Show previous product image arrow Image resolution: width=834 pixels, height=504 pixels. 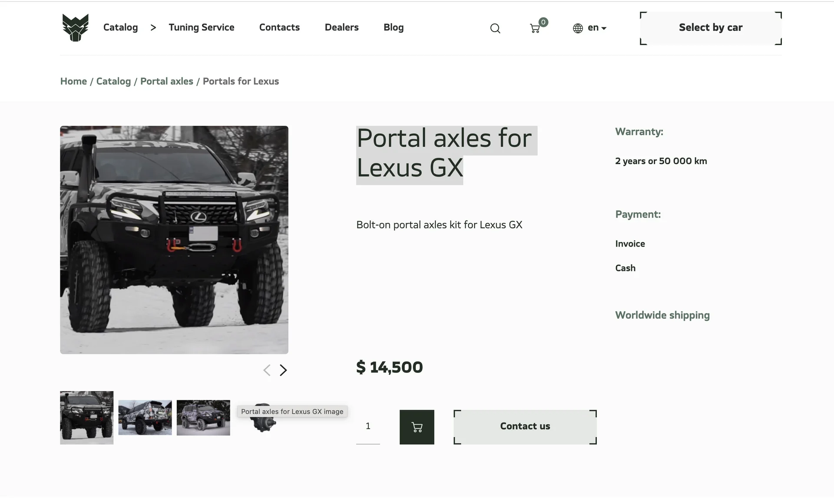point(267,370)
